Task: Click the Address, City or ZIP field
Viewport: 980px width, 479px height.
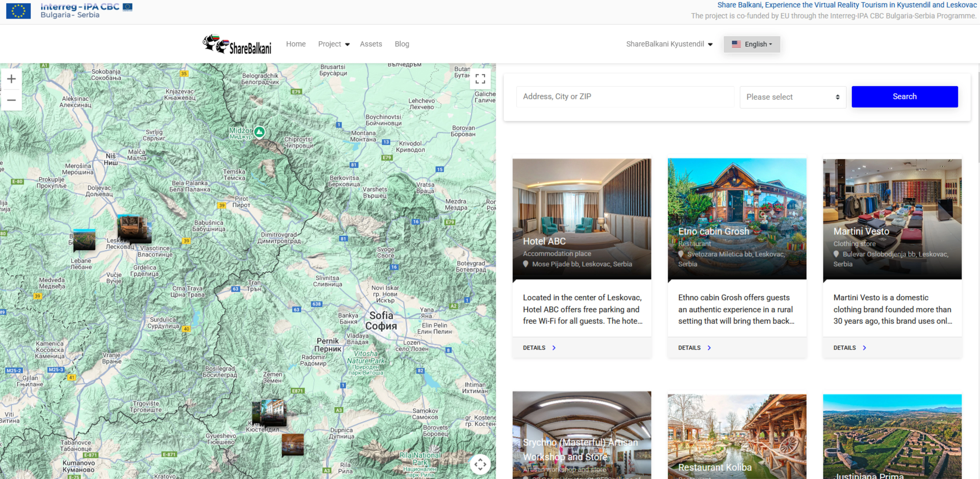Action: pyautogui.click(x=625, y=97)
